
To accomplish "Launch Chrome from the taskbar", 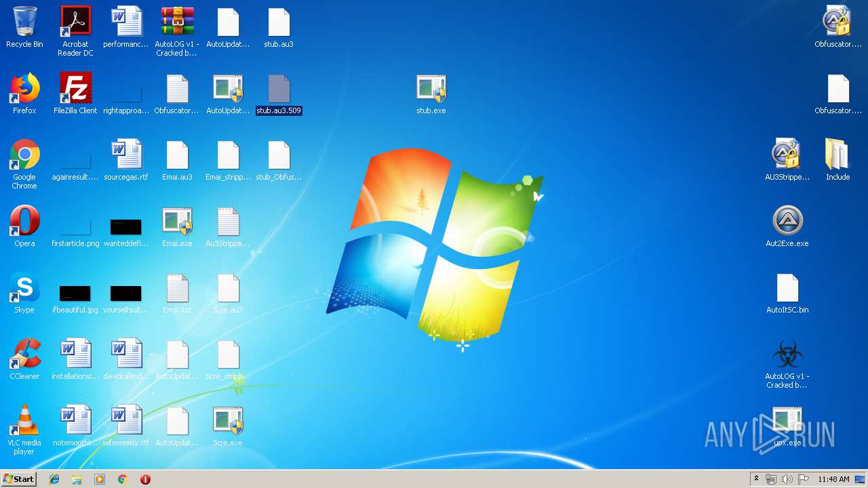I will point(122,479).
